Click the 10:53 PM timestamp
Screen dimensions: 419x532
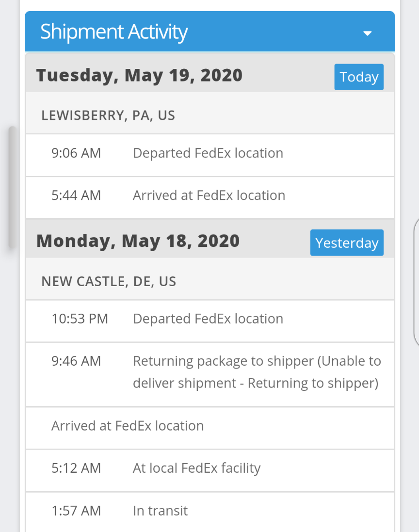point(80,319)
